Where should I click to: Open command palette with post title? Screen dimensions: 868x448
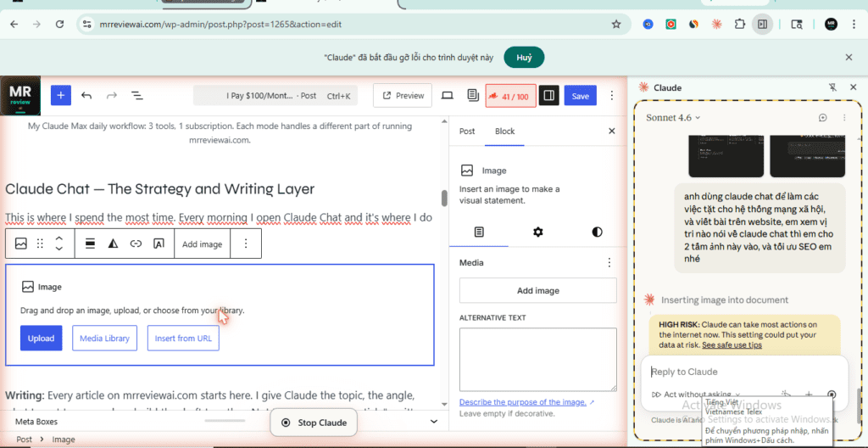point(275,96)
